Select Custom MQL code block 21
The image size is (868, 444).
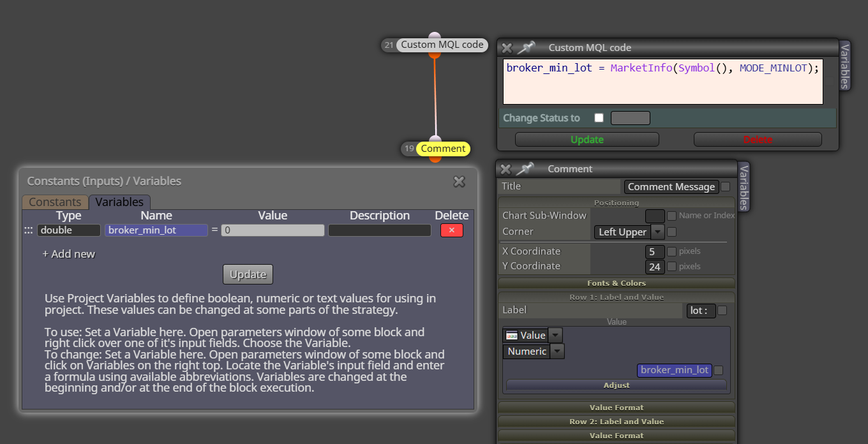point(442,45)
